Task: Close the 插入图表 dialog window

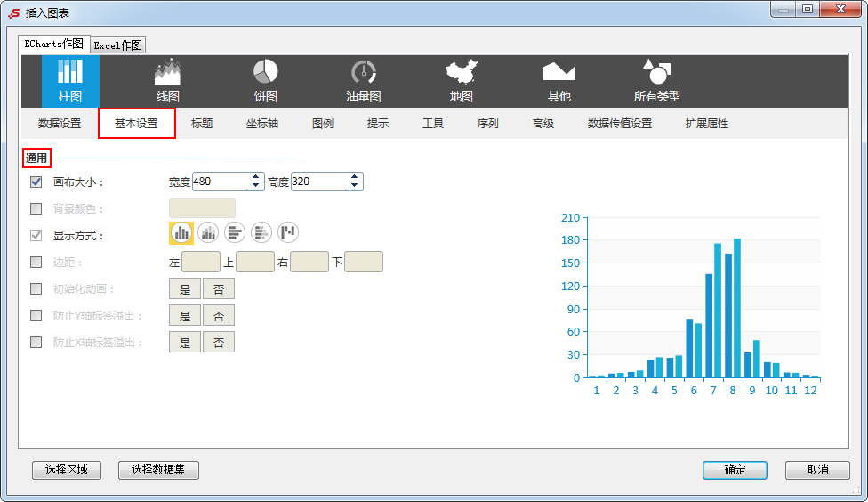Action: coord(840,9)
